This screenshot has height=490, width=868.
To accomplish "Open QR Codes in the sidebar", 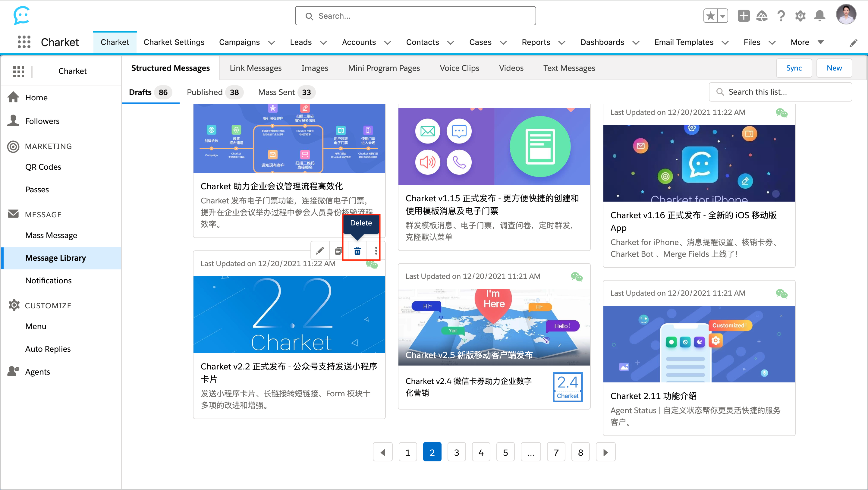I will click(x=43, y=167).
